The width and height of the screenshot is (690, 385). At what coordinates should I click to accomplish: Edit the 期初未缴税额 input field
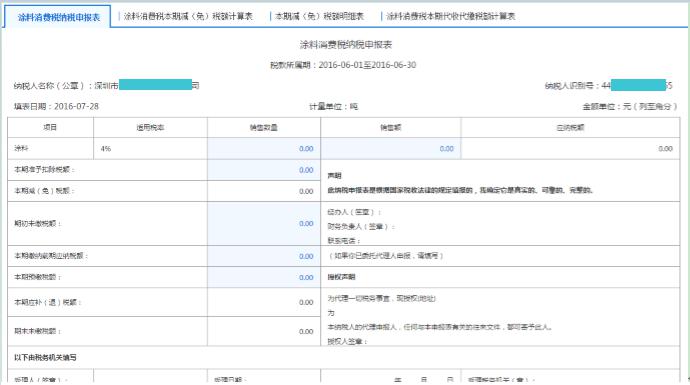click(264, 224)
